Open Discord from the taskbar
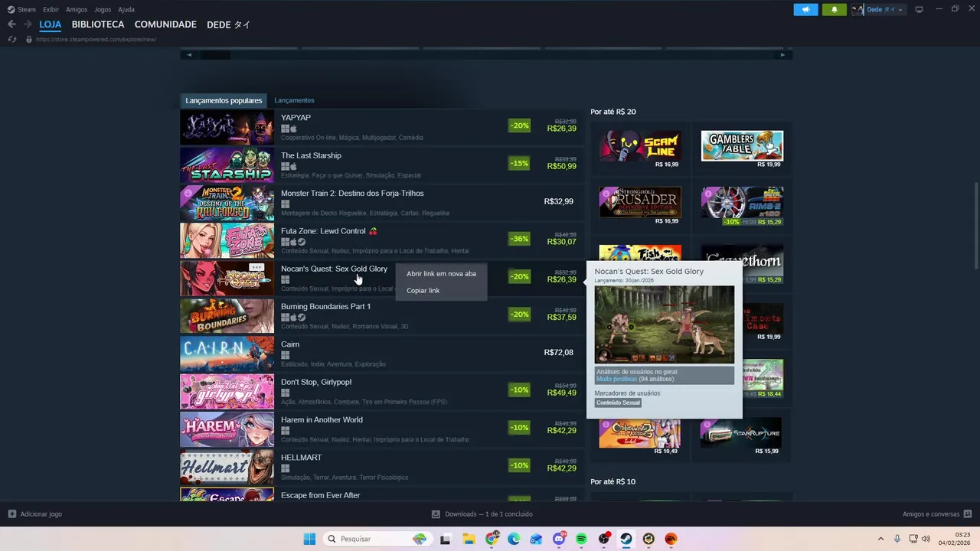The width and height of the screenshot is (980, 551). (559, 539)
